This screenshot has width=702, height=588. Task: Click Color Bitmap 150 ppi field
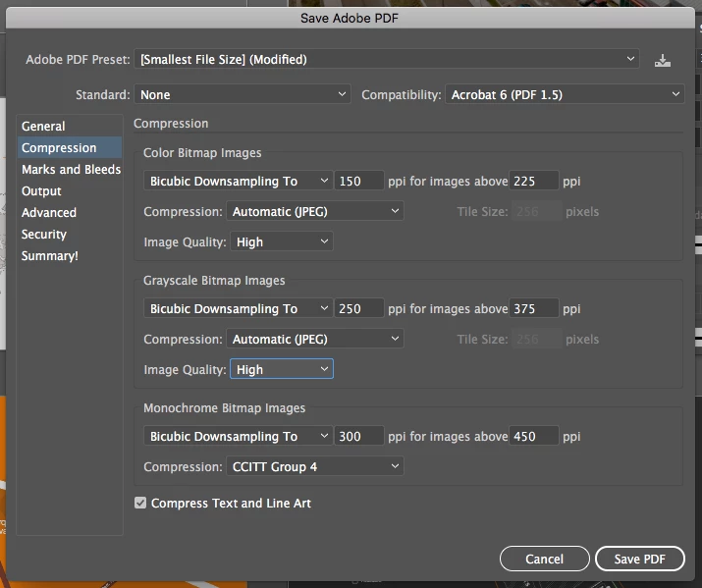(359, 181)
